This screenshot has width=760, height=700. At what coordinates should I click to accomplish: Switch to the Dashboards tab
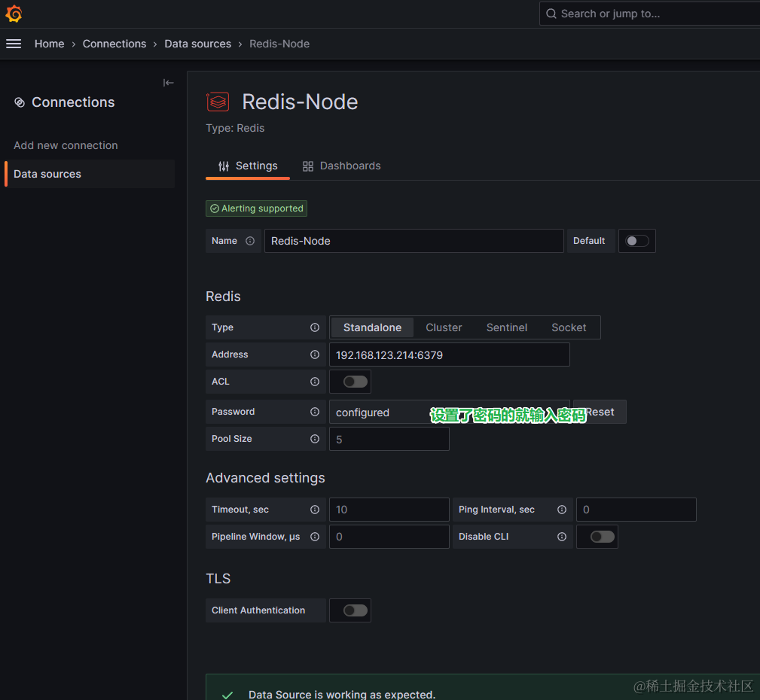(341, 166)
